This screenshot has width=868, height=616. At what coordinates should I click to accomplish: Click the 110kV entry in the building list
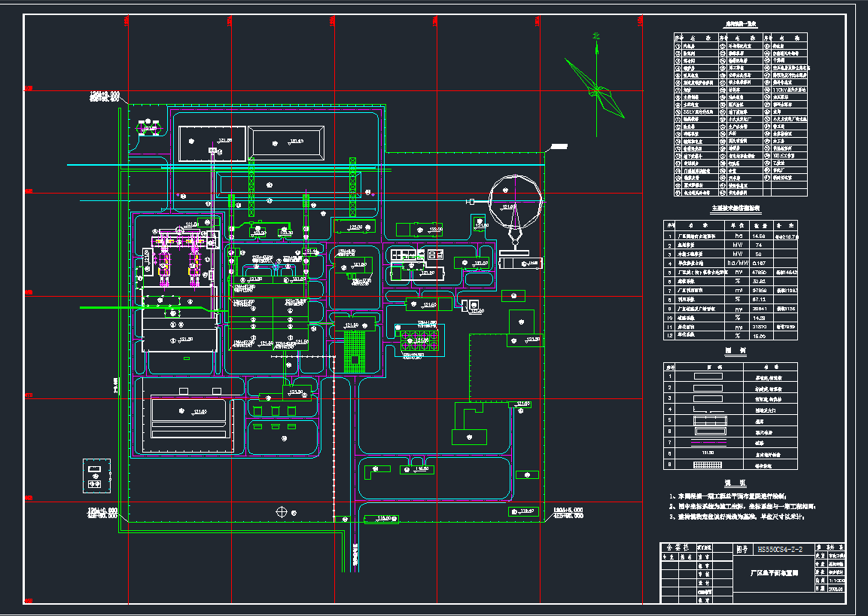tap(787, 88)
